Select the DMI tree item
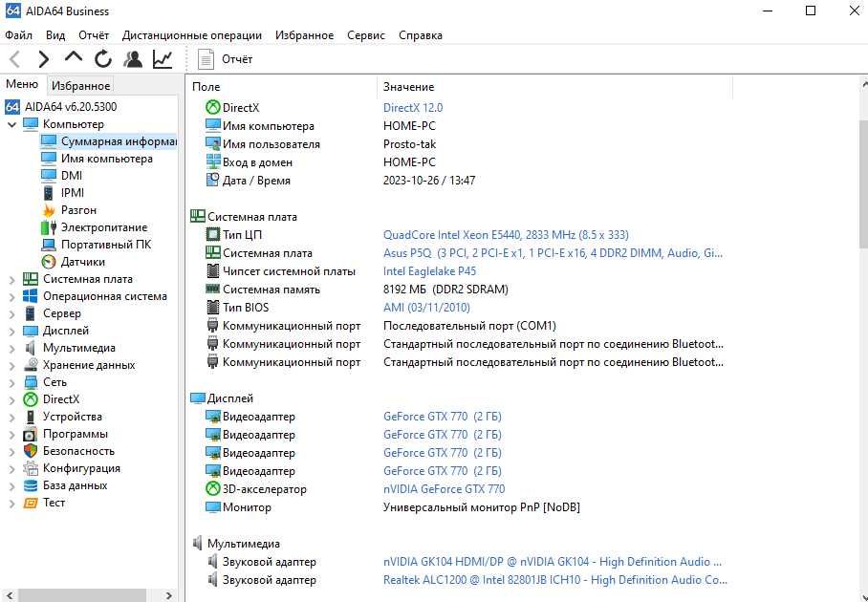The height and width of the screenshot is (602, 868). pos(72,176)
